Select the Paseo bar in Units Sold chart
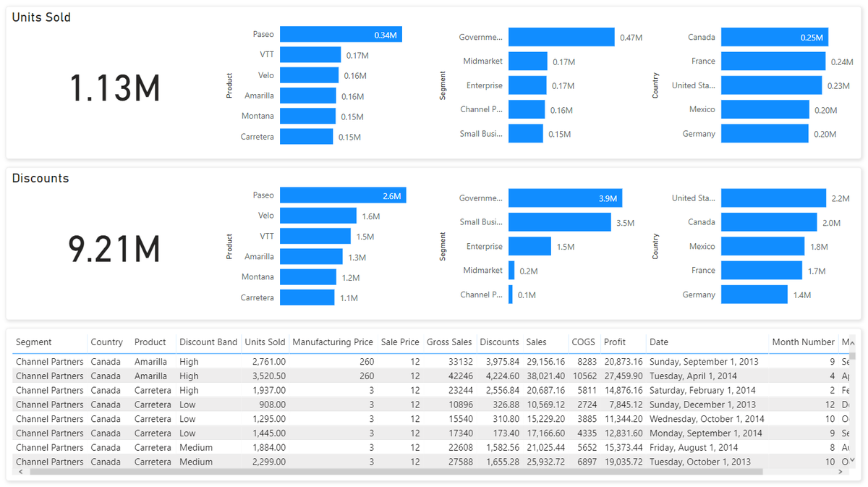 tap(340, 34)
